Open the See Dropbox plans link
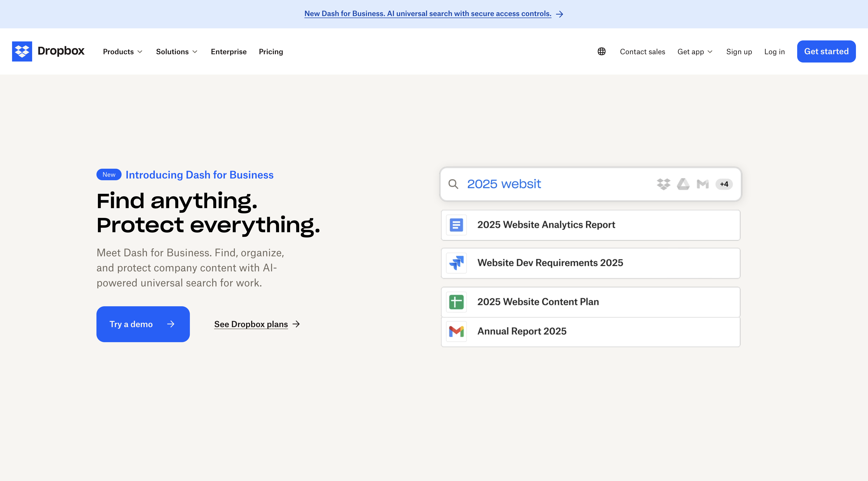868x481 pixels. click(x=251, y=324)
